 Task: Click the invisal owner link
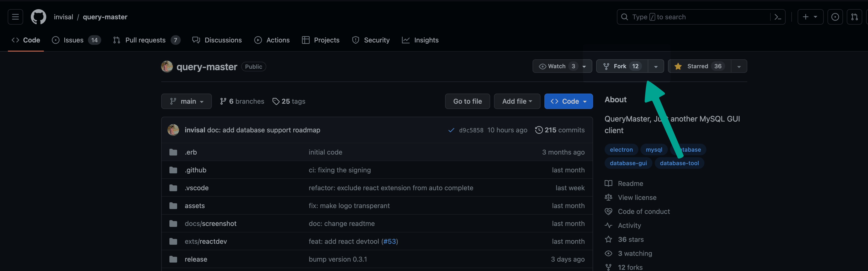(x=63, y=17)
